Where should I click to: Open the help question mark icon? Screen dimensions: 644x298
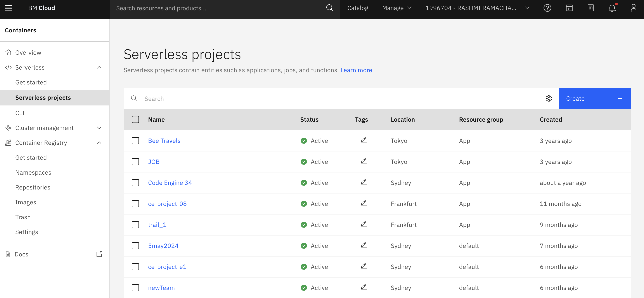547,8
